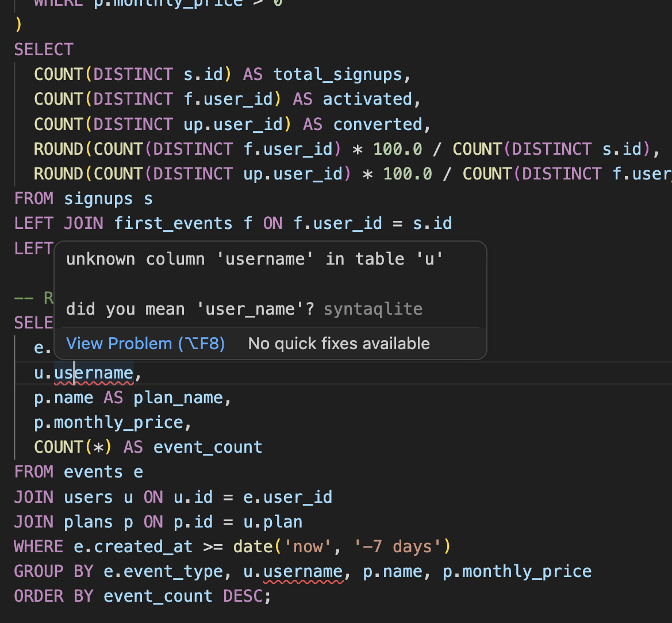Click the underlined 'username' in GROUP BY
The width and height of the screenshot is (672, 623).
[302, 571]
